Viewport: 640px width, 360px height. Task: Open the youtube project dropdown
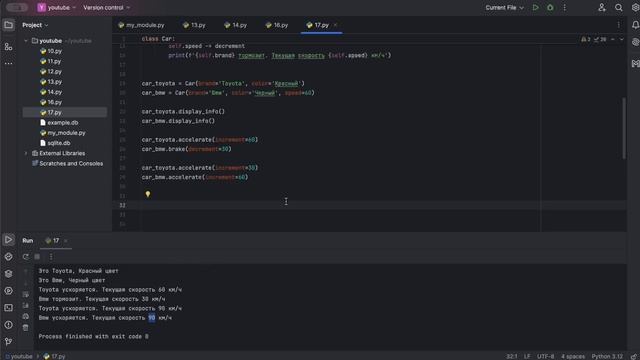(56, 8)
